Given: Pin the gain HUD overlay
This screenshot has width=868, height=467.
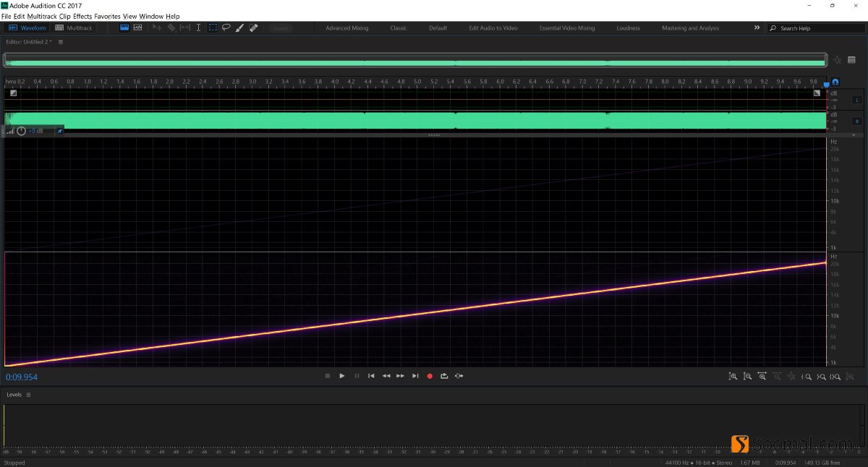Looking at the screenshot, I should click(x=59, y=131).
